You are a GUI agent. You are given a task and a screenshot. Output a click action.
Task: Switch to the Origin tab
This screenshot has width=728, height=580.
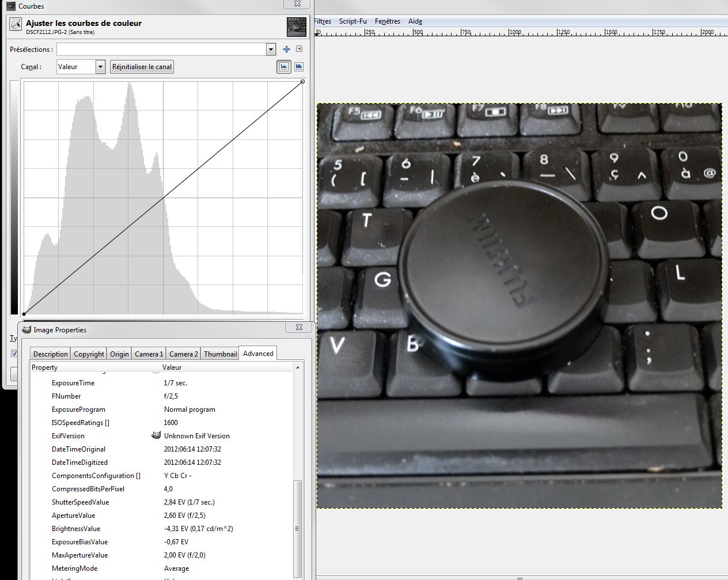pos(119,354)
